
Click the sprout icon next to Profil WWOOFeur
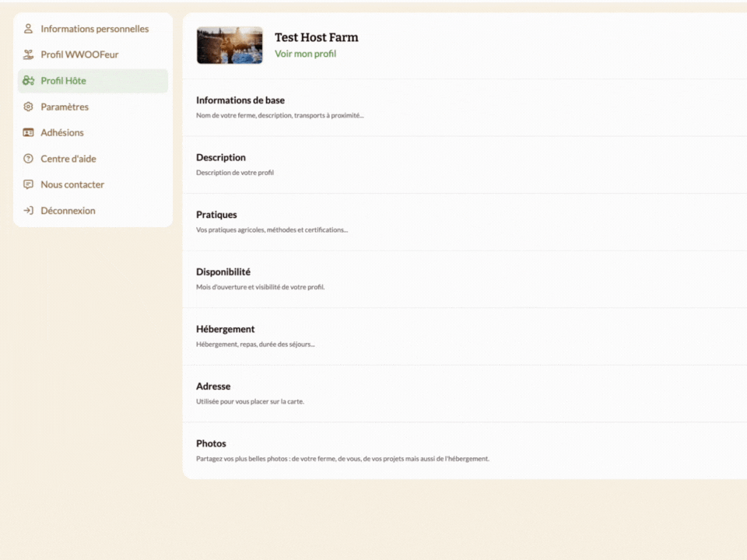[28, 54]
